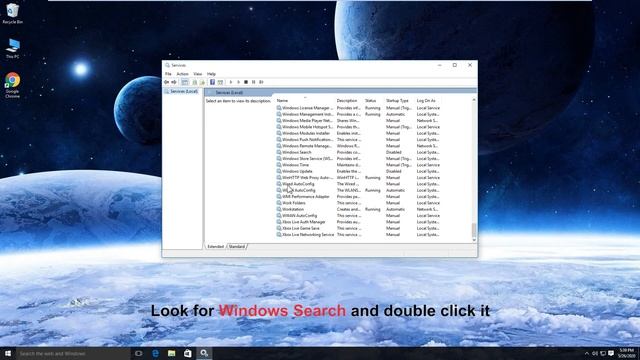Image resolution: width=640 pixels, height=360 pixels.
Task: Open the Action Center notification icon
Action: (611, 353)
